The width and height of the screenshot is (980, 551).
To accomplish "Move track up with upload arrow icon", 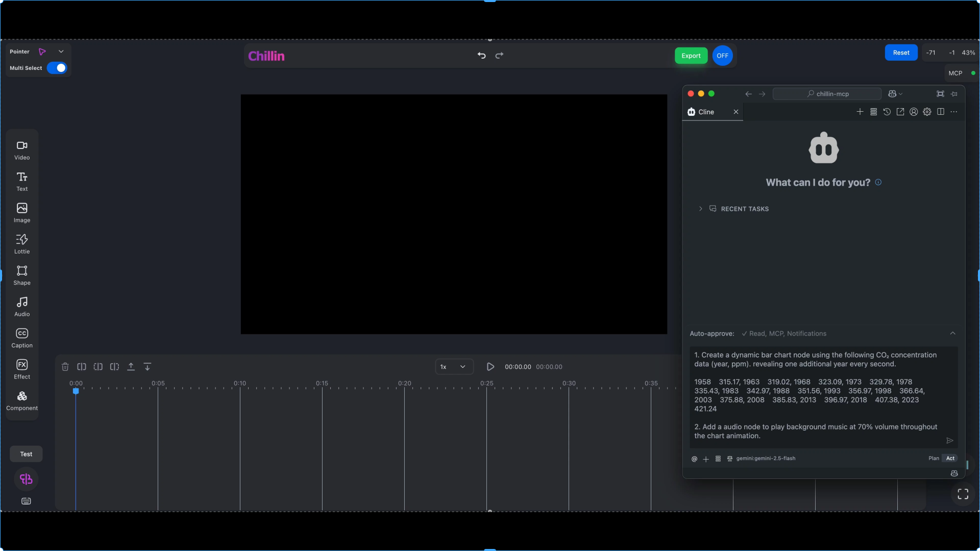I will (131, 367).
